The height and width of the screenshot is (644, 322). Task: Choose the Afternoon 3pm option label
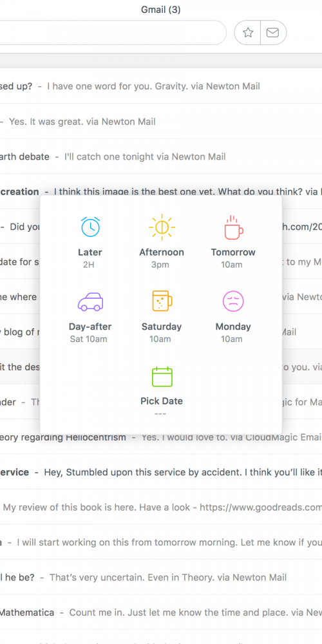[x=162, y=258]
